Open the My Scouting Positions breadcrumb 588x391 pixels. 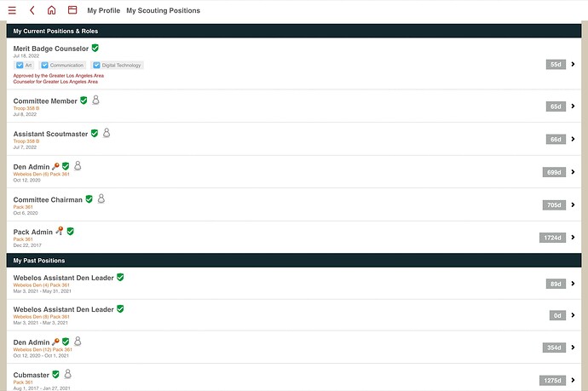click(163, 10)
